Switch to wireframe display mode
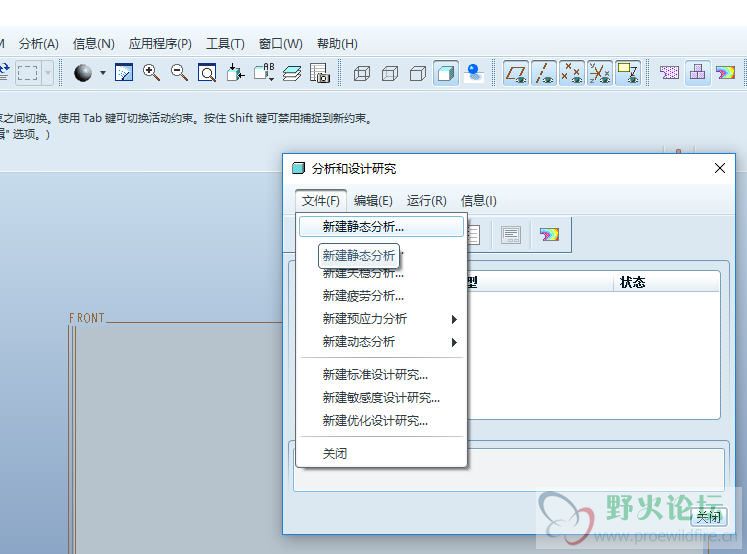This screenshot has width=747, height=554. point(362,73)
